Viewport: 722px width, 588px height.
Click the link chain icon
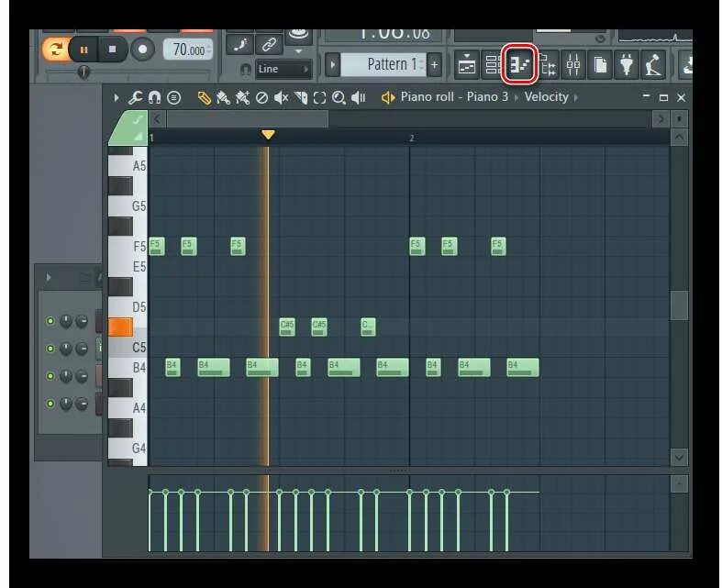point(269,45)
